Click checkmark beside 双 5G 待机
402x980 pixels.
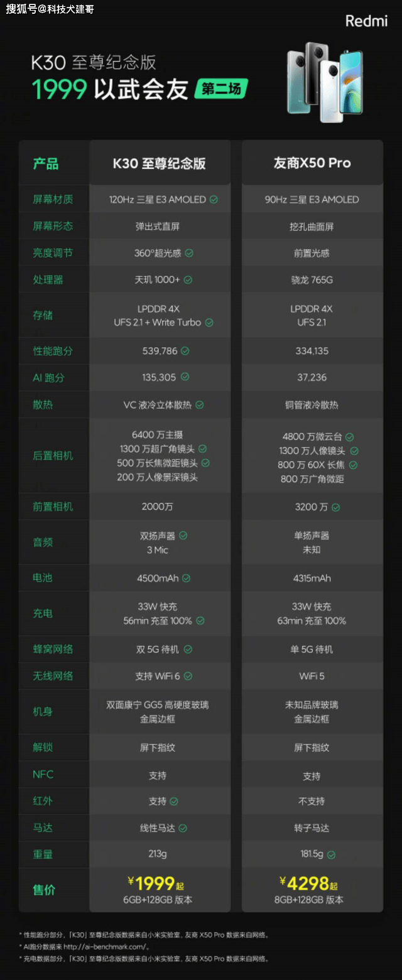(x=188, y=649)
